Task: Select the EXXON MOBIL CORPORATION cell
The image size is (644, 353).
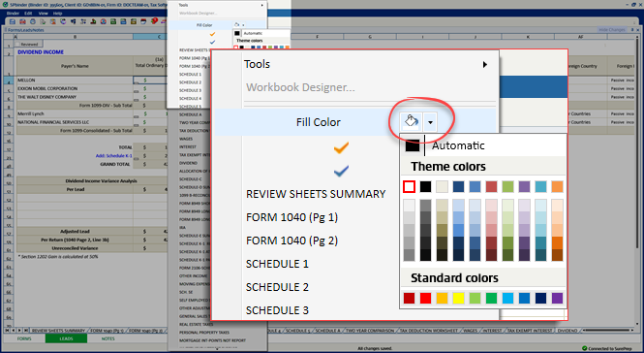Action: pos(75,88)
